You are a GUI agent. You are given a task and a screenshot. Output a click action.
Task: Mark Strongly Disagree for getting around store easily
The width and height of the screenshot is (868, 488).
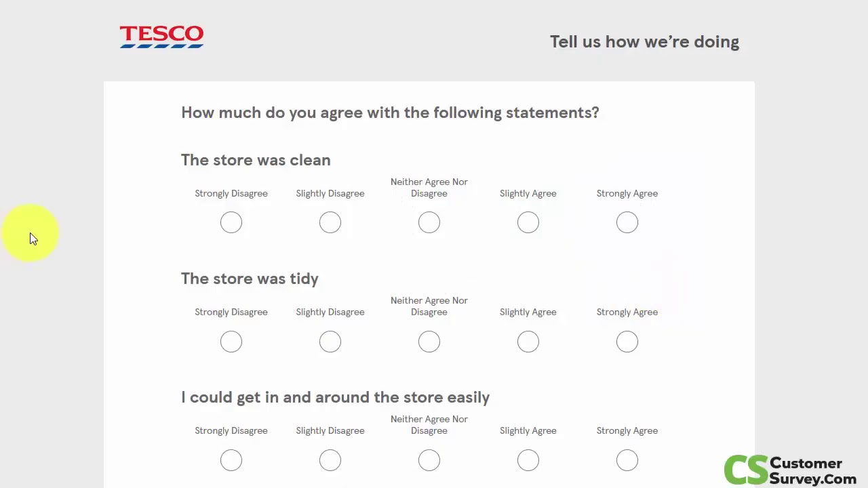[x=231, y=460]
